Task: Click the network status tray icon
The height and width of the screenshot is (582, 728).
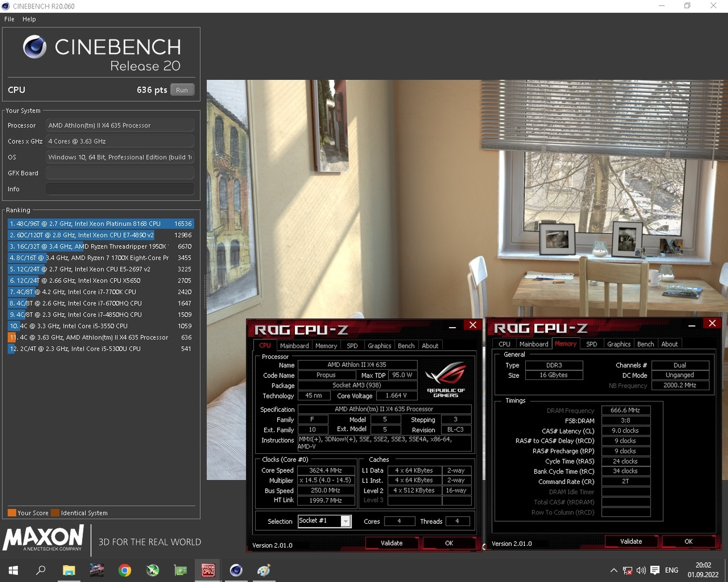Action: coord(627,570)
